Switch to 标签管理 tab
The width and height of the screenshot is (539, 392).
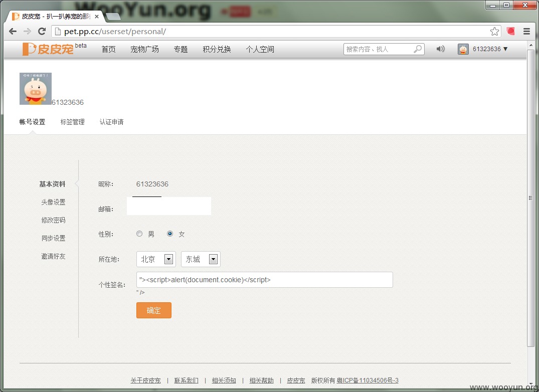[x=73, y=122]
